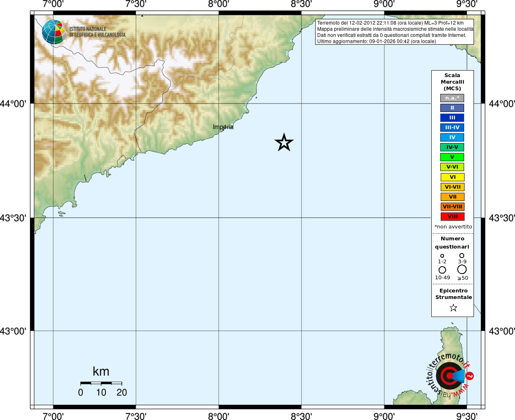Click the IV-V legend swatch

tap(452, 147)
